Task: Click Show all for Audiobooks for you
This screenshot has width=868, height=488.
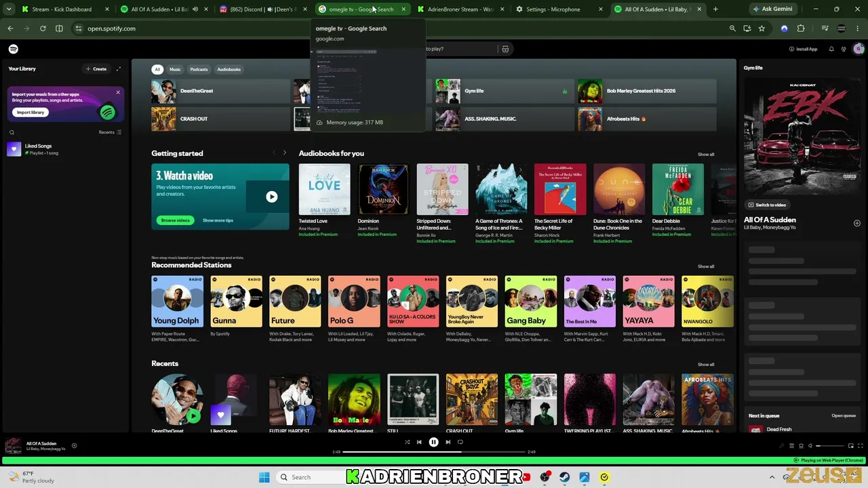Action: tap(706, 155)
